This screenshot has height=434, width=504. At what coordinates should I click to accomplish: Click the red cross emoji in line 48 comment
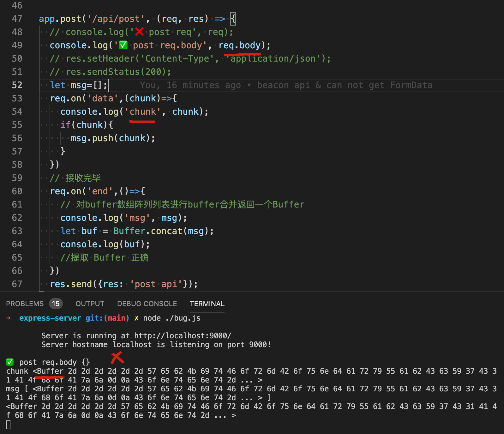click(x=139, y=32)
